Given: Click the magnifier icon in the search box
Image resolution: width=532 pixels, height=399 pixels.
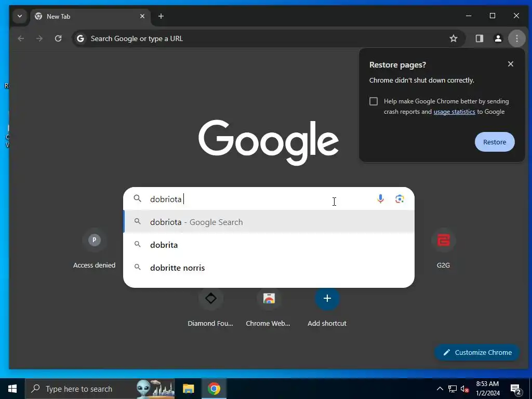Looking at the screenshot, I should point(137,198).
